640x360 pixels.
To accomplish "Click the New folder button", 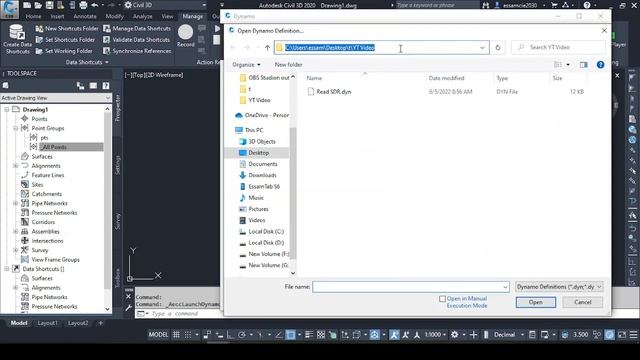I will coord(288,64).
